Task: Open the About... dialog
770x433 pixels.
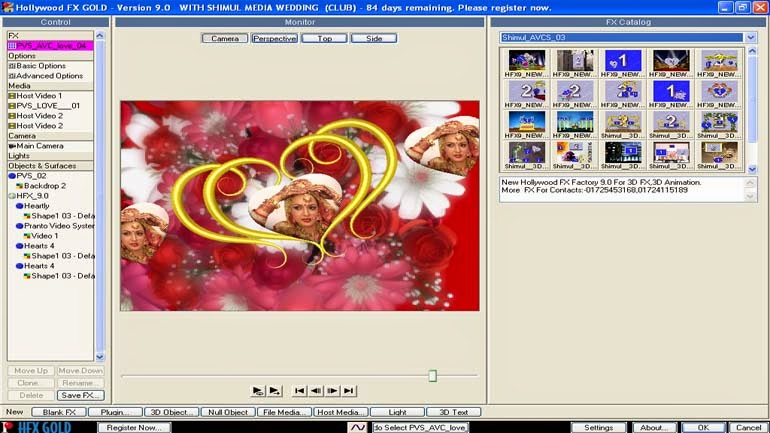Action: pos(654,428)
